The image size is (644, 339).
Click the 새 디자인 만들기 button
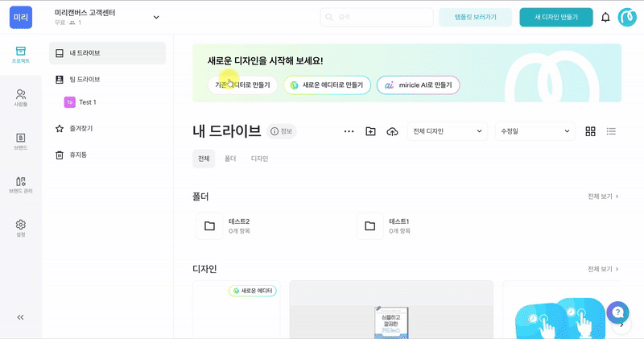pyautogui.click(x=556, y=17)
